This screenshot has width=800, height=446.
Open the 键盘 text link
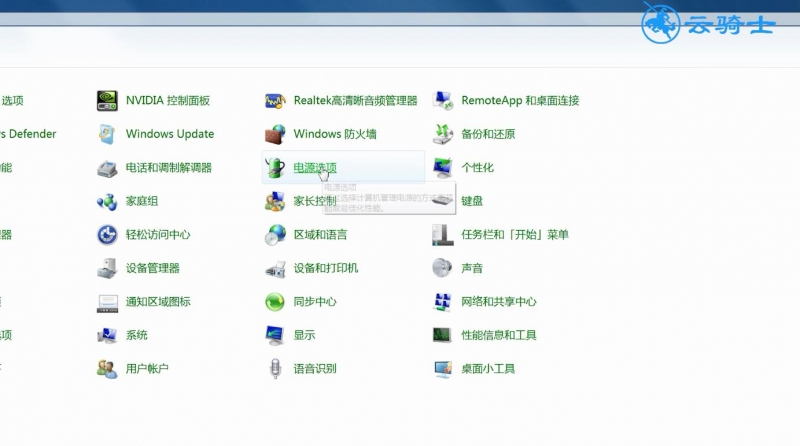471,201
